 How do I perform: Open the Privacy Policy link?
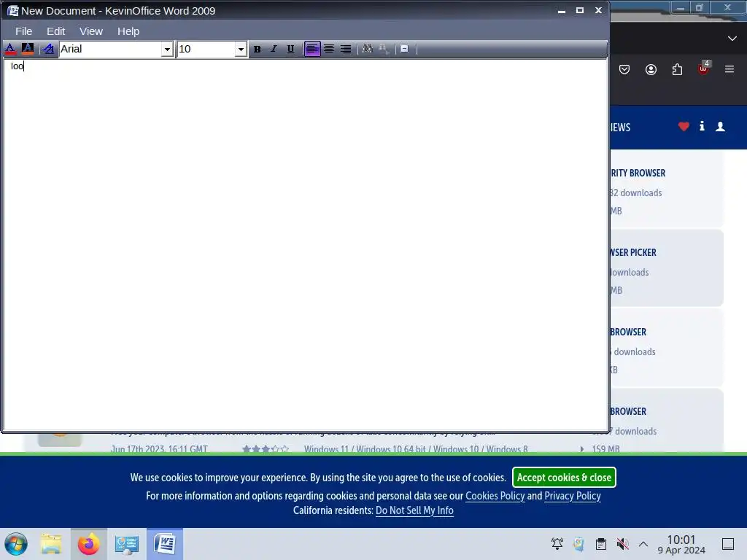point(573,496)
